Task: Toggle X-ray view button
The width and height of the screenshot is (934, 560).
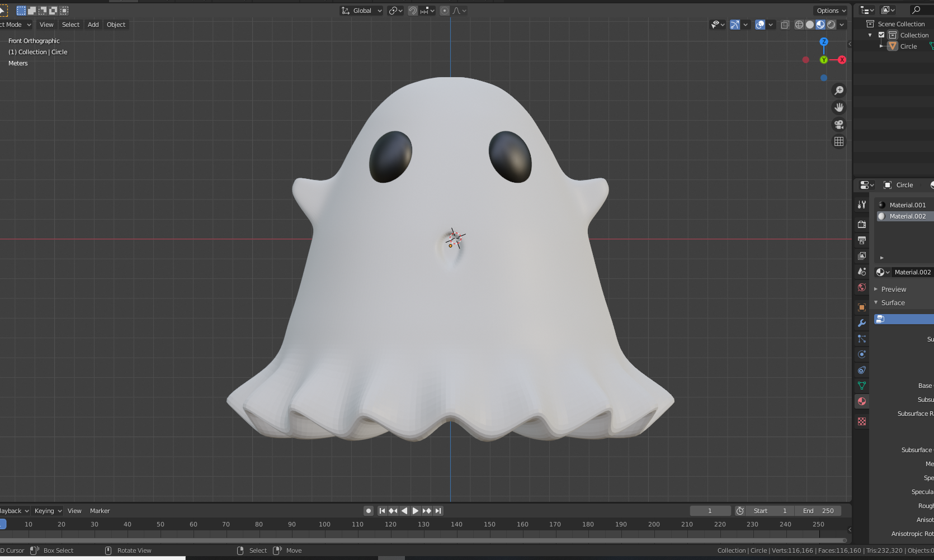Action: 785,25
